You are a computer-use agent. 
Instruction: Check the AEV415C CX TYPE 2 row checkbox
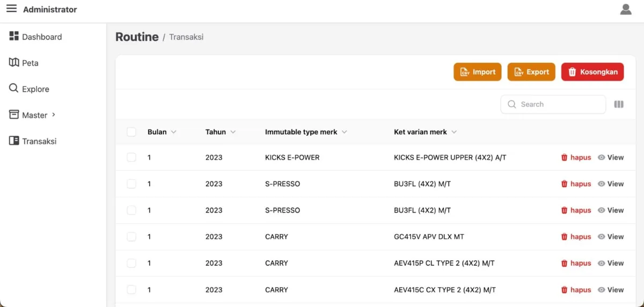tap(131, 290)
